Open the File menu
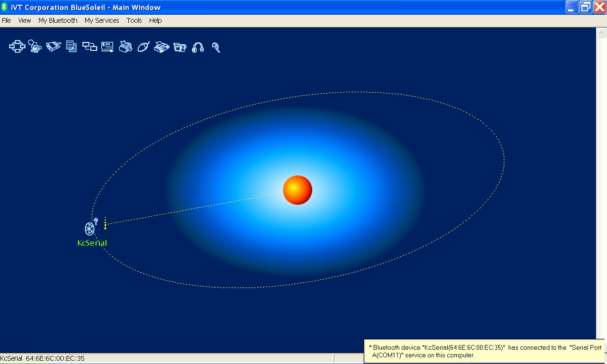Viewport: 607px width, 364px height. pyautogui.click(x=6, y=20)
